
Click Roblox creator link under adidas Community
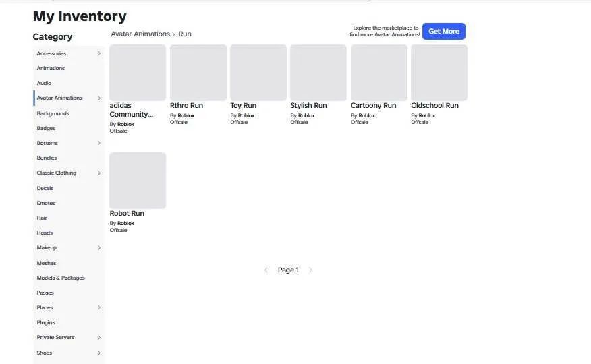click(x=125, y=124)
